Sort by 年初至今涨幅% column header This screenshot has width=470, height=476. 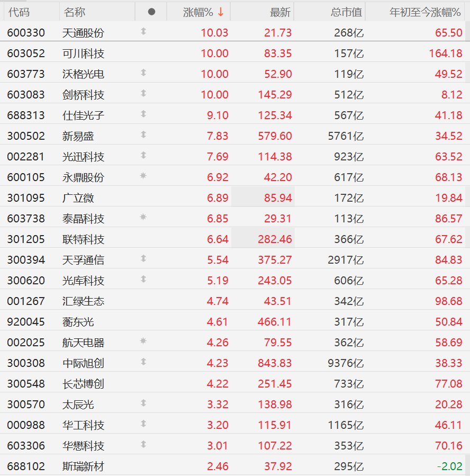(x=425, y=12)
